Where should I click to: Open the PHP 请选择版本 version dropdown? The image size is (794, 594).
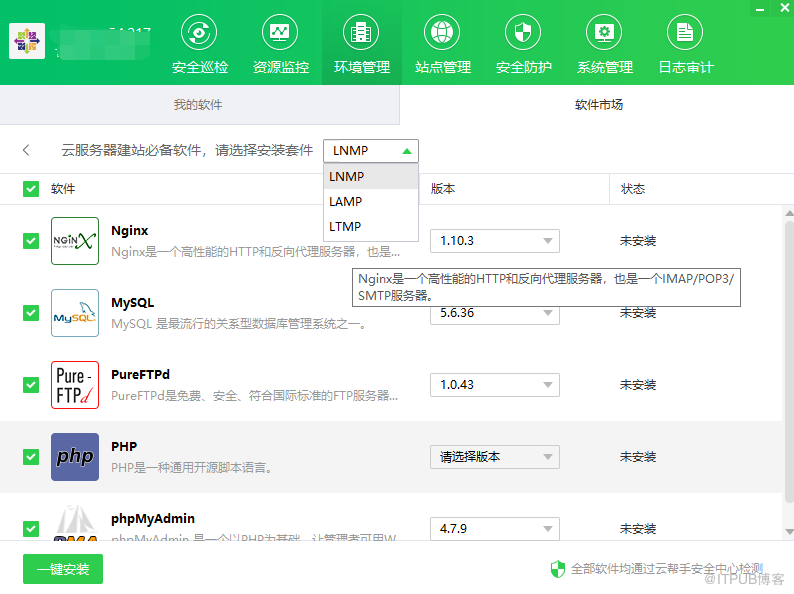pyautogui.click(x=494, y=457)
